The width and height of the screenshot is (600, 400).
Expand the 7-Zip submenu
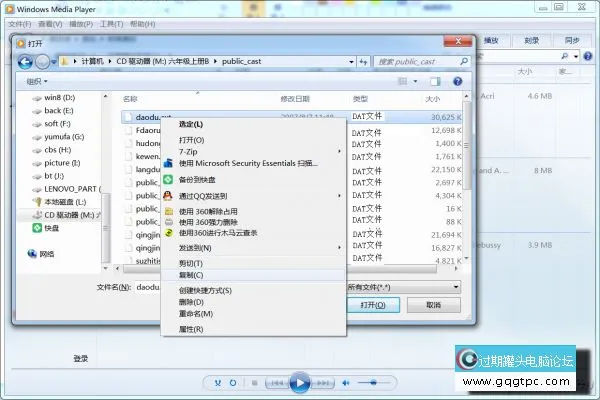tap(339, 152)
